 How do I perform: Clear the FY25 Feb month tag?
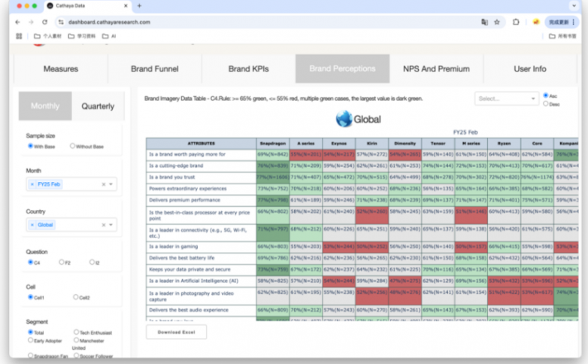32,184
